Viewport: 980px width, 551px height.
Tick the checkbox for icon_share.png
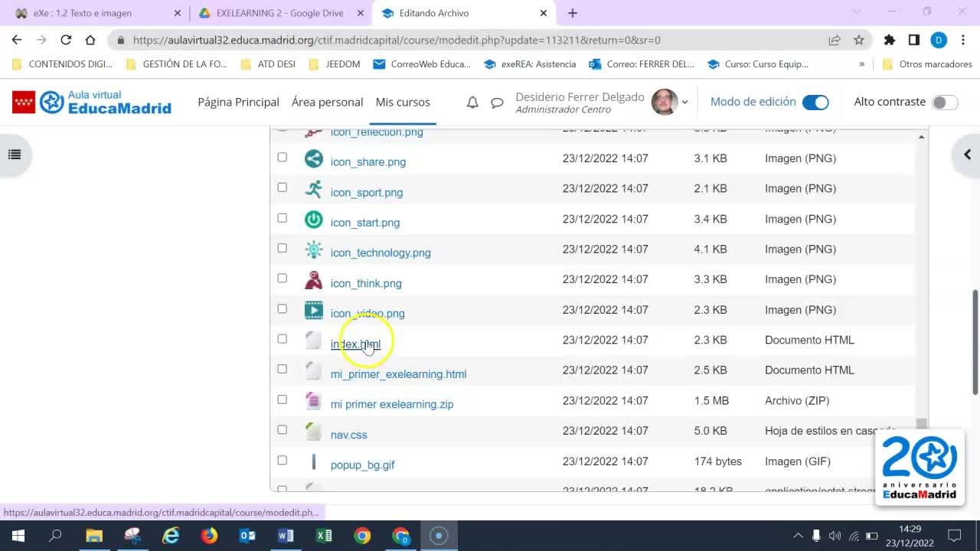tap(283, 157)
